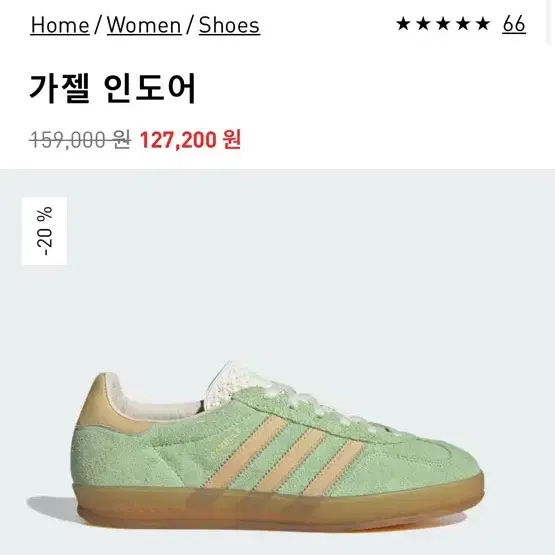Click the fourth rating star
555x555 pixels.
pyautogui.click(x=463, y=24)
